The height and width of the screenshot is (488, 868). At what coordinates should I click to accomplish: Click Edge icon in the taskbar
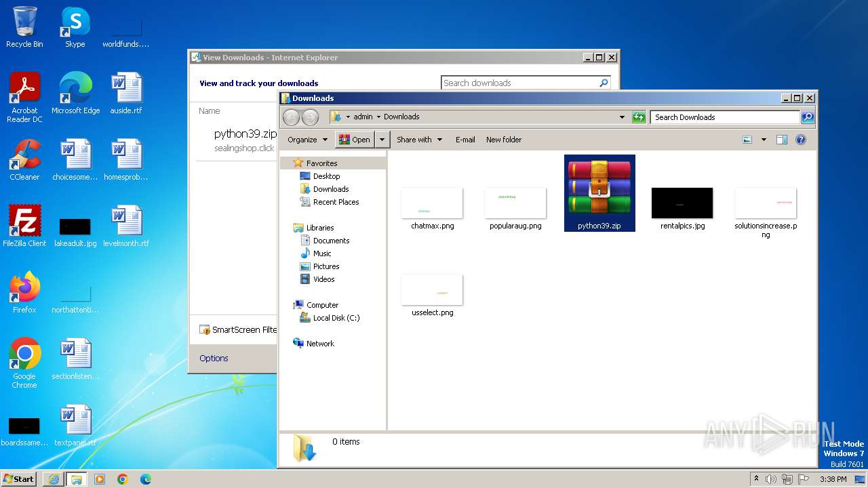146,479
